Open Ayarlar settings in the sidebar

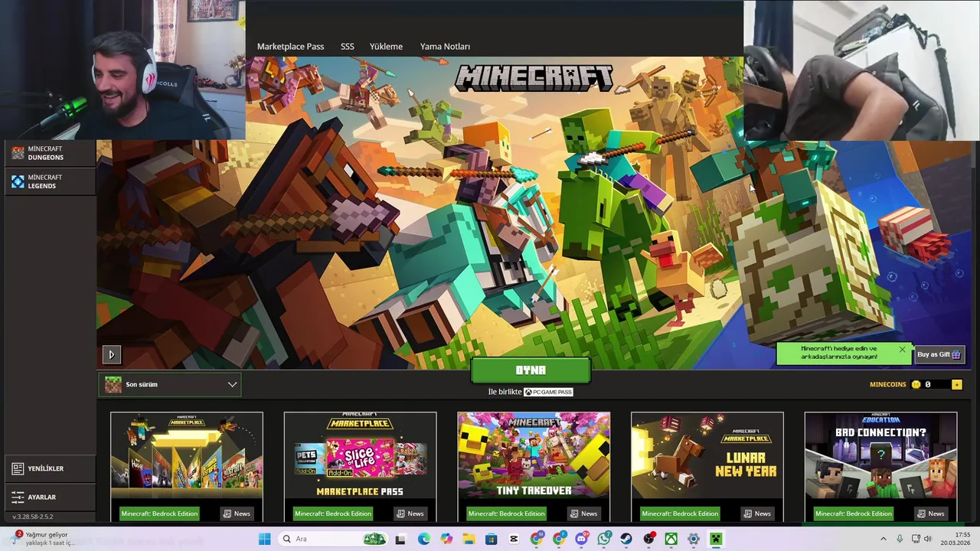[x=50, y=497]
